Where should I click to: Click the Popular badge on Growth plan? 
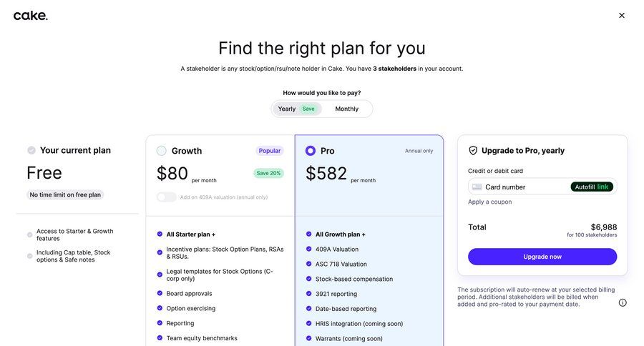(270, 151)
